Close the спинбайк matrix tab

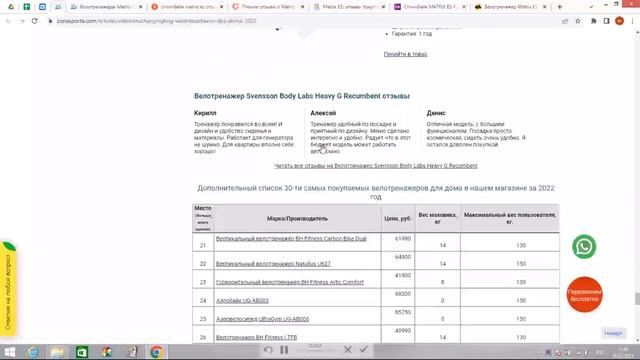(222, 7)
